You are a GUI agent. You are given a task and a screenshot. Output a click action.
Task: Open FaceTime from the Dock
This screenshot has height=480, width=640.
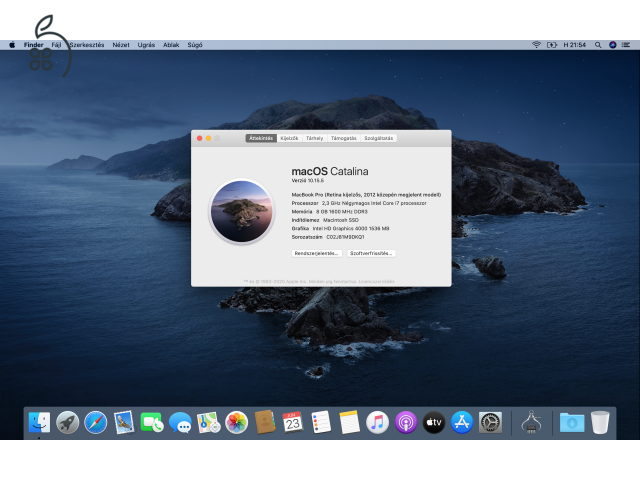click(152, 422)
